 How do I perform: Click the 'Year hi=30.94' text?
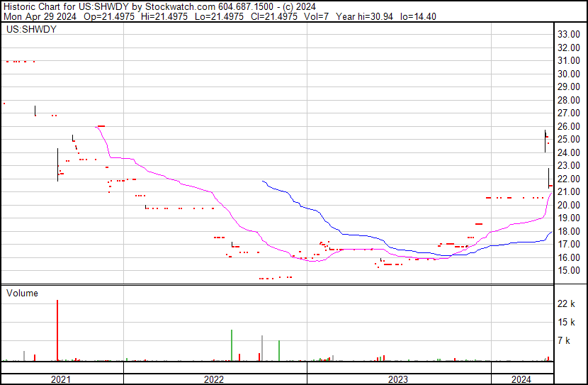[364, 16]
